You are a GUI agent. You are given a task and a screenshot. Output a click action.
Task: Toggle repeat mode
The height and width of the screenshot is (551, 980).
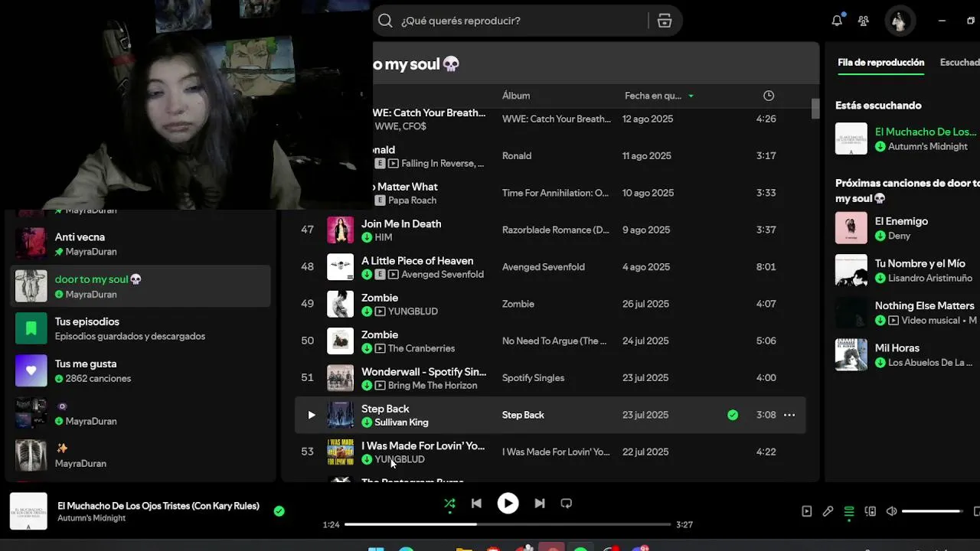567,504
